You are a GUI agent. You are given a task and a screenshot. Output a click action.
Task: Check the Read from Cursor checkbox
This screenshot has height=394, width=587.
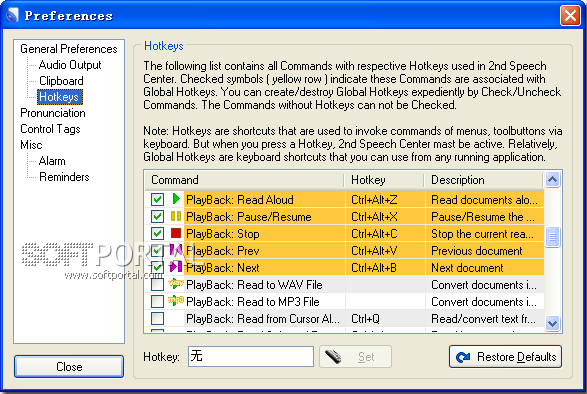point(157,318)
